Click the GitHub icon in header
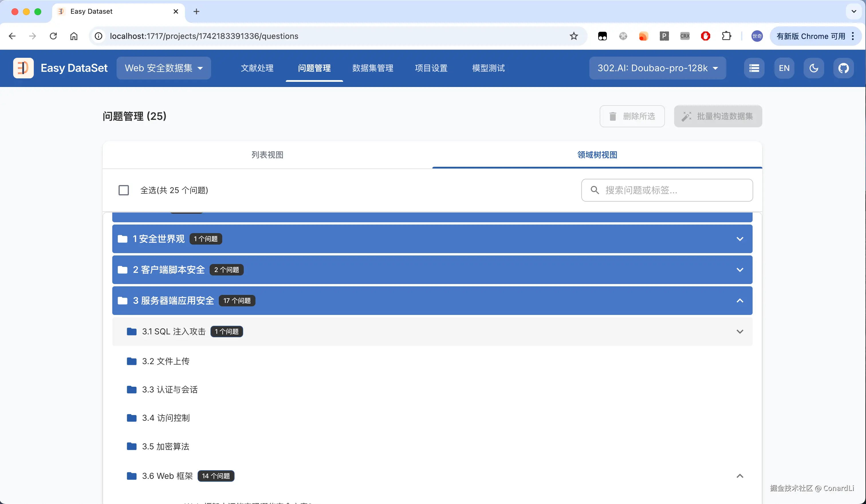Viewport: 866px width, 504px height. pyautogui.click(x=843, y=68)
